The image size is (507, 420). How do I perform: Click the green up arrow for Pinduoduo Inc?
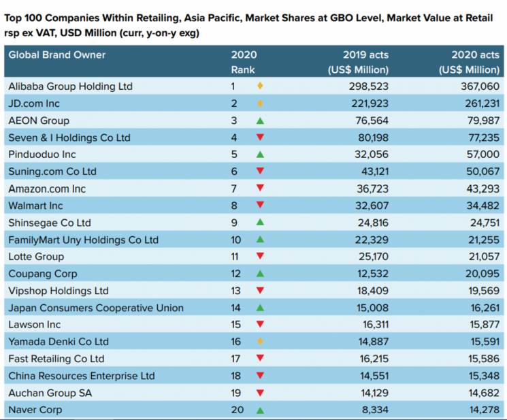[x=259, y=155]
